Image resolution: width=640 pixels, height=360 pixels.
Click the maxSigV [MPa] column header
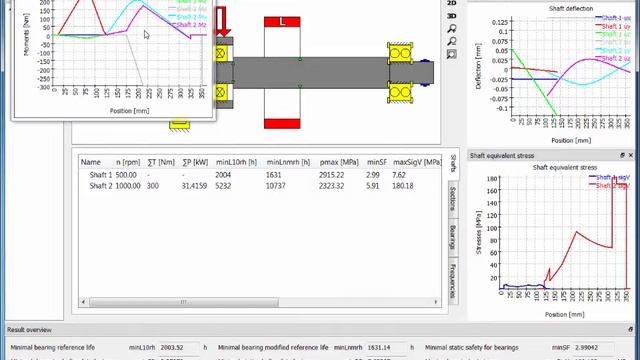pyautogui.click(x=417, y=162)
